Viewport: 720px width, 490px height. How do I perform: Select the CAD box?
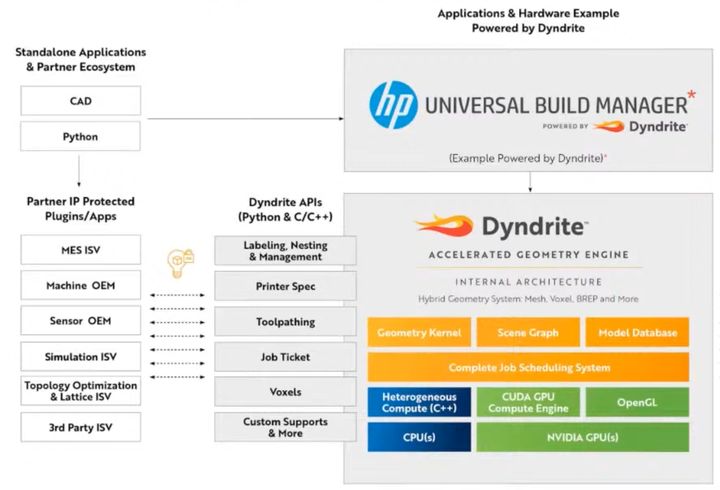[x=80, y=100]
